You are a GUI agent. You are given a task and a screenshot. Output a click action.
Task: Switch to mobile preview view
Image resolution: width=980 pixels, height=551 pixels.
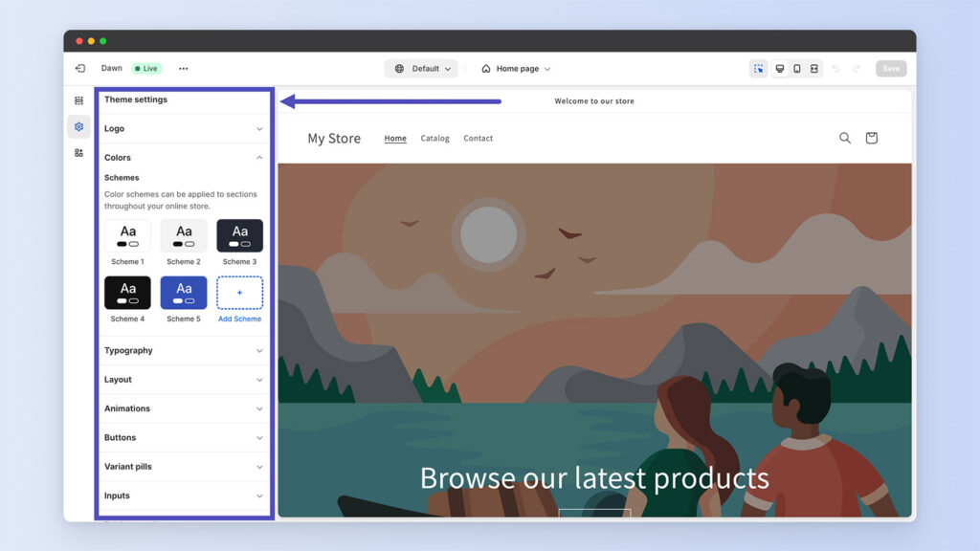pyautogui.click(x=797, y=69)
